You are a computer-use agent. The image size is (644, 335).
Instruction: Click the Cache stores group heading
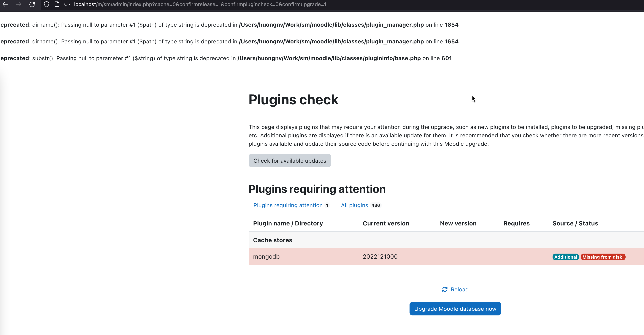(272, 240)
